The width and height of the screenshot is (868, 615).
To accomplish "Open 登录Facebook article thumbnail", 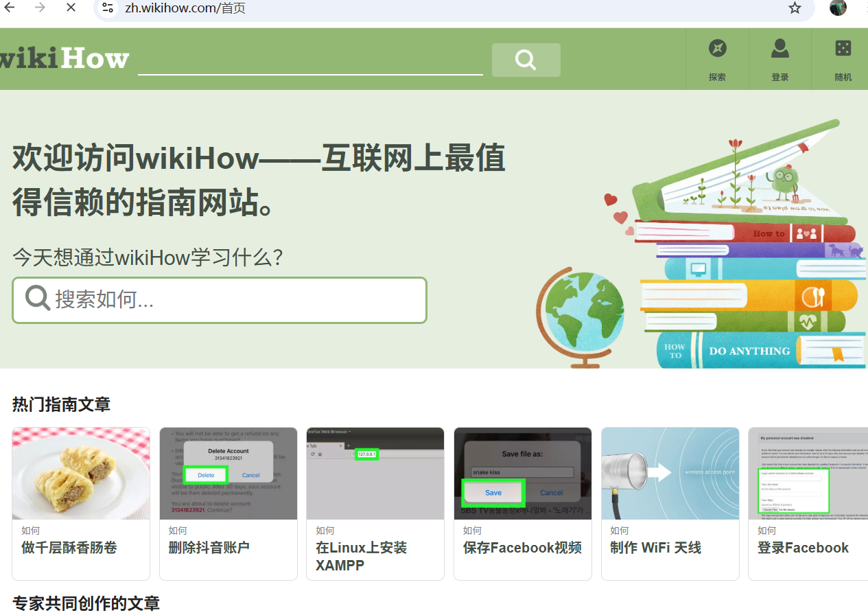I will pos(808,474).
